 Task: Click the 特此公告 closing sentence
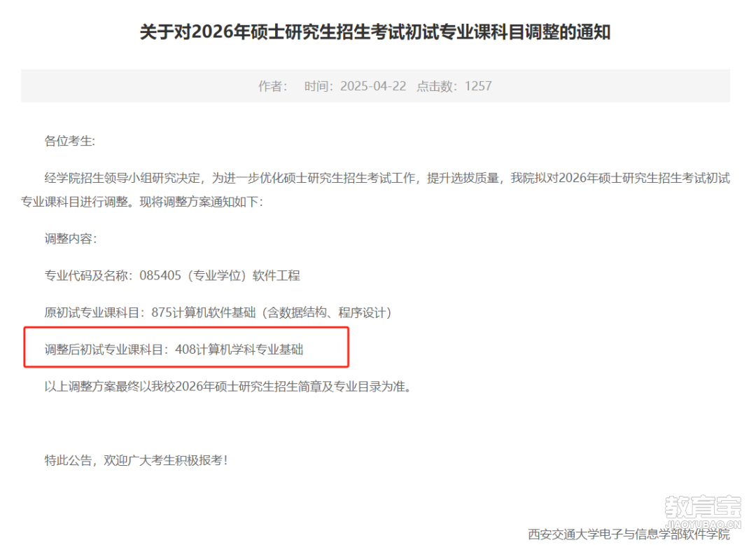(136, 460)
